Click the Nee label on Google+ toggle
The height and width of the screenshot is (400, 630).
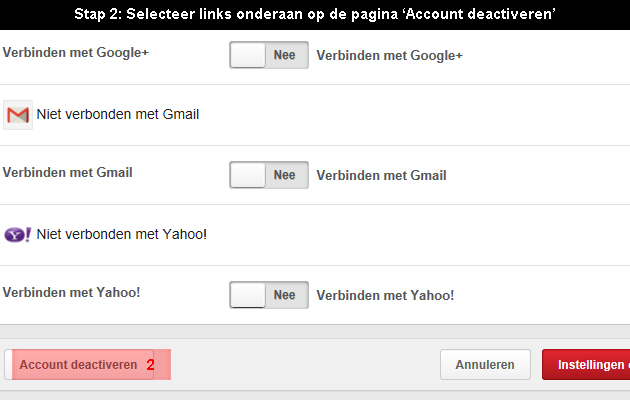pyautogui.click(x=284, y=55)
